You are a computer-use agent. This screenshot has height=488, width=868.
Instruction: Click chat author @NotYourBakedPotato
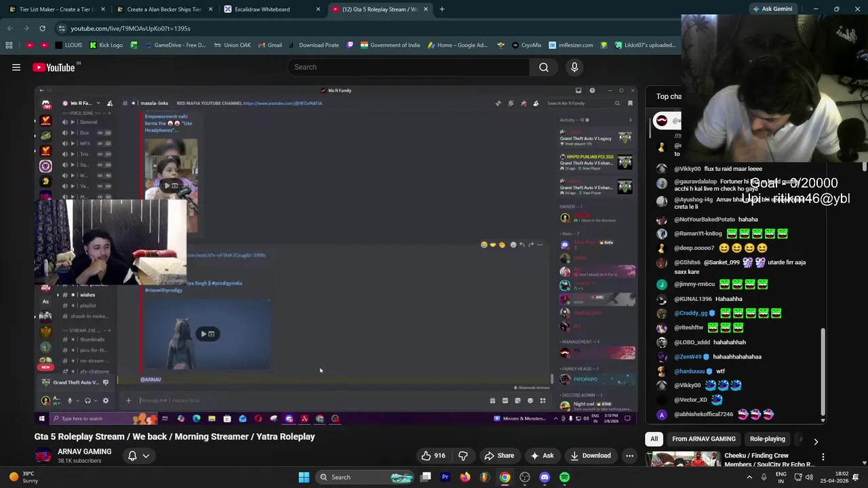point(705,220)
